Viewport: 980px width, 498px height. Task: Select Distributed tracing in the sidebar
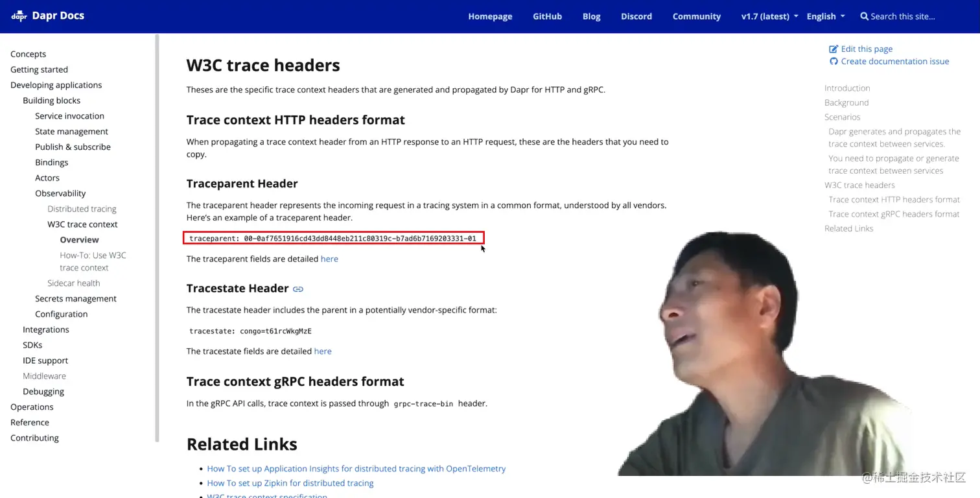(82, 209)
